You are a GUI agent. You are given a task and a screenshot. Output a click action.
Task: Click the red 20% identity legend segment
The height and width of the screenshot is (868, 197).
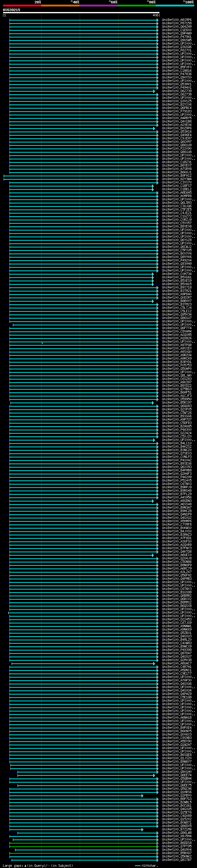22,6
